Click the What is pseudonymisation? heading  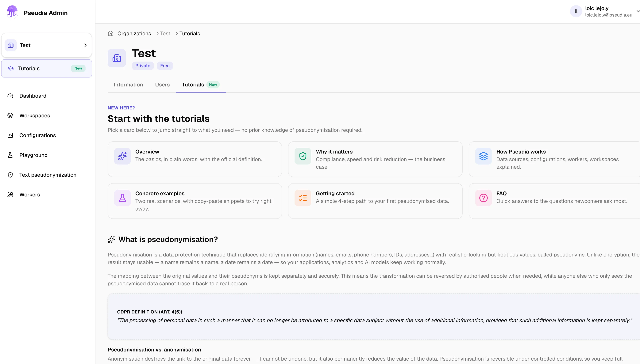(x=168, y=240)
